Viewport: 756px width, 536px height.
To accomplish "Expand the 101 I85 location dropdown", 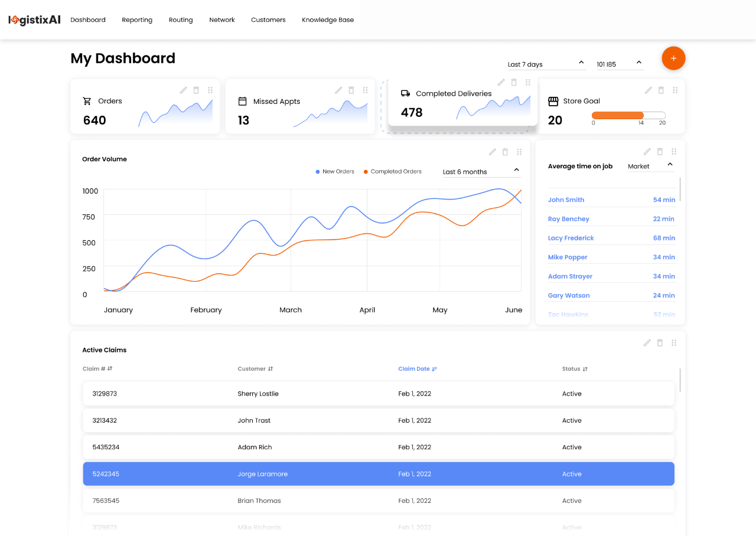I will 620,64.
